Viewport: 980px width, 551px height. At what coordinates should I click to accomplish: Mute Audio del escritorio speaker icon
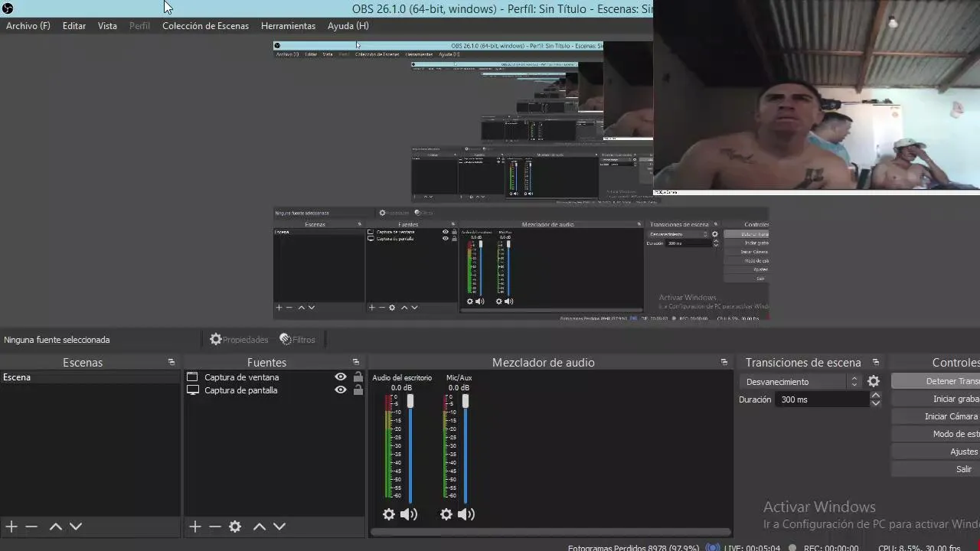(x=409, y=514)
